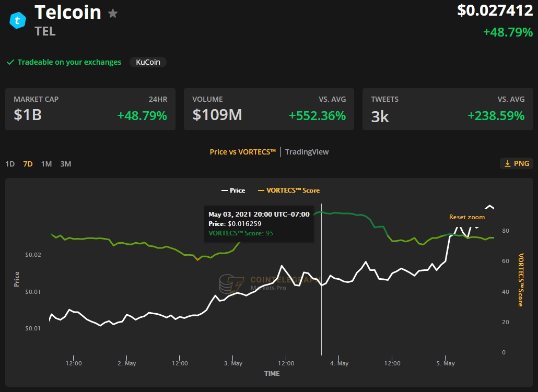Screen dimensions: 538x392
Task: Click Reset zoom on the chart
Action: click(x=467, y=217)
